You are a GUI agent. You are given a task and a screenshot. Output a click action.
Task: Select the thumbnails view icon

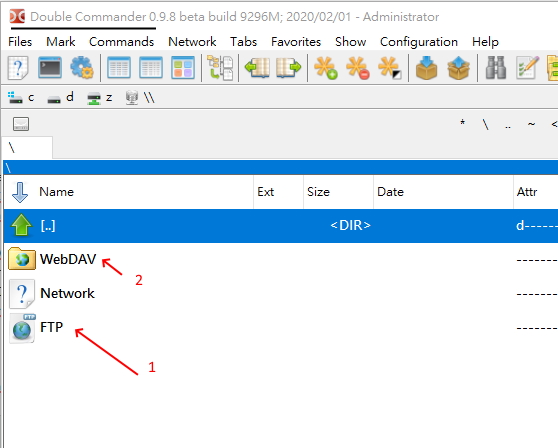[183, 68]
